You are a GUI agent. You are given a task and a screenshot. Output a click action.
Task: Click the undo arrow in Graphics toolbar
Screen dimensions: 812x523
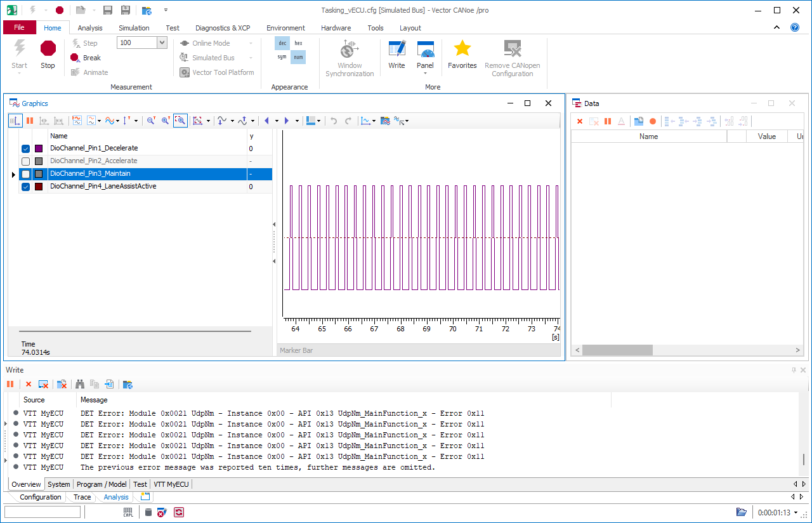(334, 121)
